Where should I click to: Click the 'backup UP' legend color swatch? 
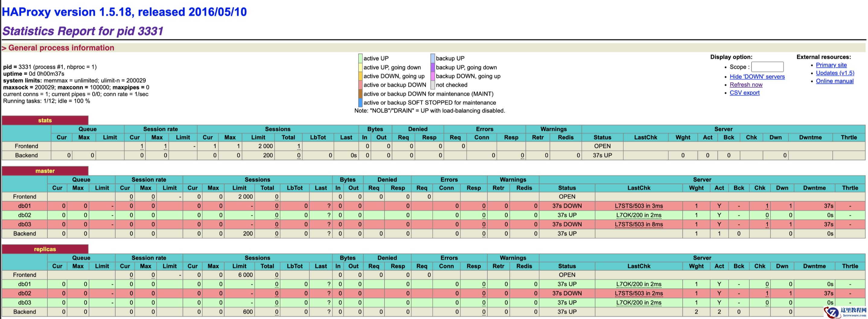pyautogui.click(x=433, y=58)
